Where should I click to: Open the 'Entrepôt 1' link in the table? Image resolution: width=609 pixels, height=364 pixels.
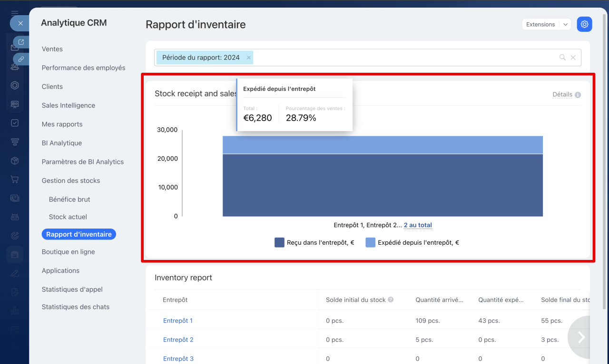pyautogui.click(x=178, y=321)
